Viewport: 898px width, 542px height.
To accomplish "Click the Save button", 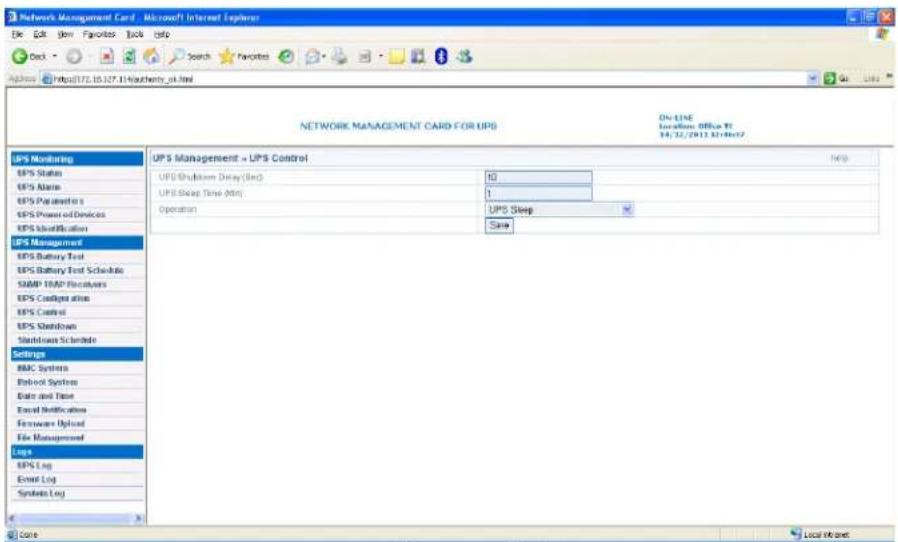I will tap(499, 226).
